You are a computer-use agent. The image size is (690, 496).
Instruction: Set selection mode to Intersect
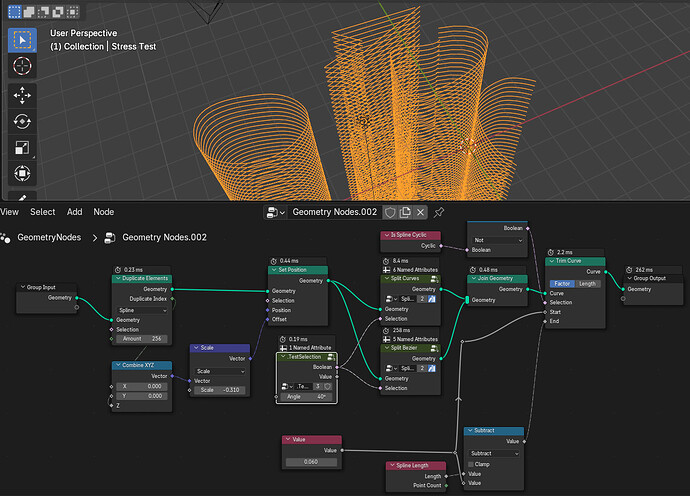(72, 12)
